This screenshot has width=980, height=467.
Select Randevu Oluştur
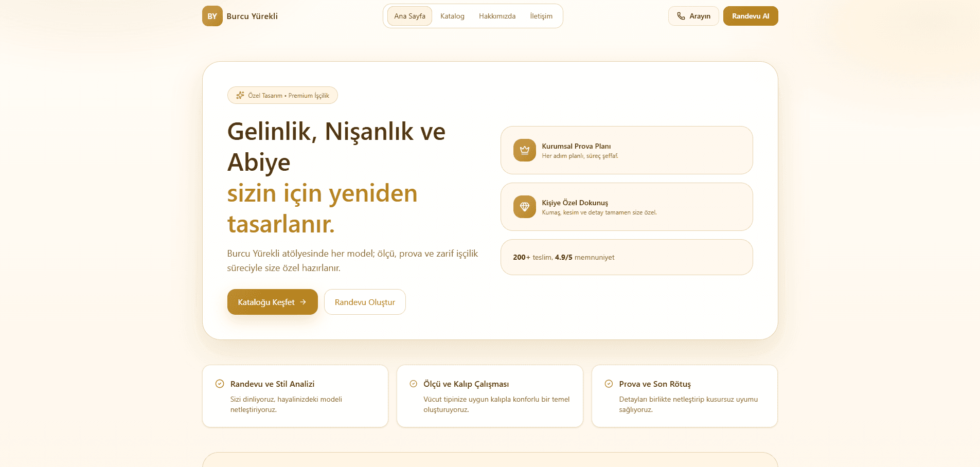pos(365,302)
